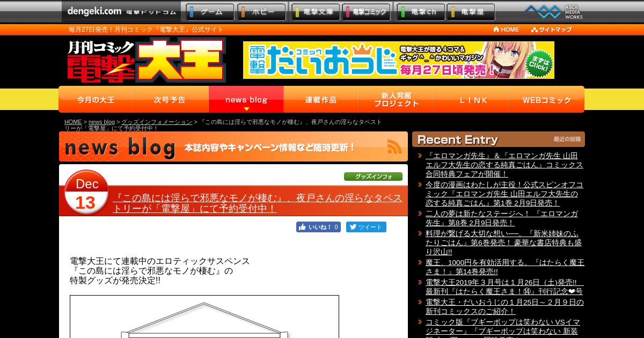Image resolution: width=644 pixels, height=338 pixels.
Task: Click the 月刊コミック電撃大王 site logo
Action: click(x=146, y=60)
